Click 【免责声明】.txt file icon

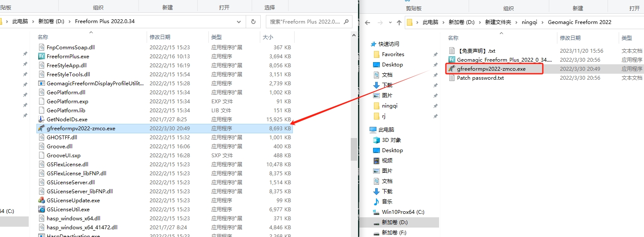[x=451, y=51]
